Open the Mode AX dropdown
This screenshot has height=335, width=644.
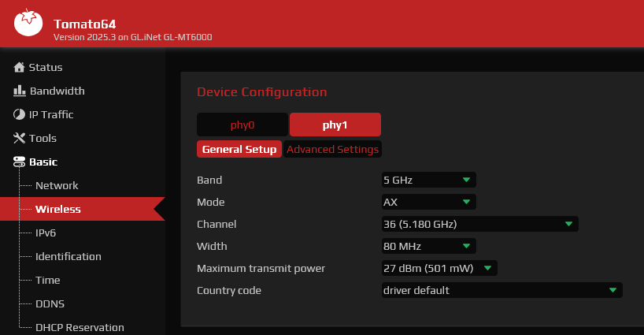tap(429, 203)
